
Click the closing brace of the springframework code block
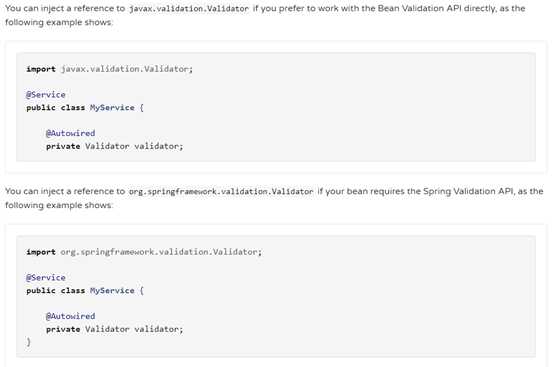coord(29,342)
